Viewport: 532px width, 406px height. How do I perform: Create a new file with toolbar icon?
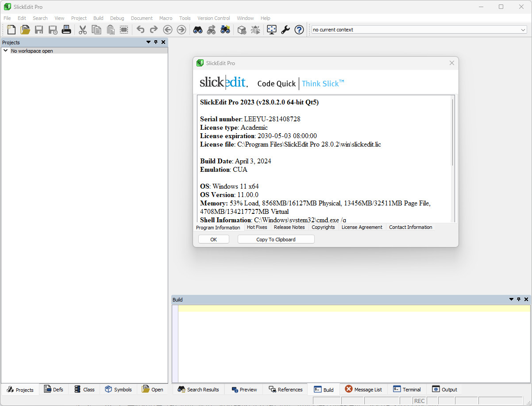pos(12,30)
